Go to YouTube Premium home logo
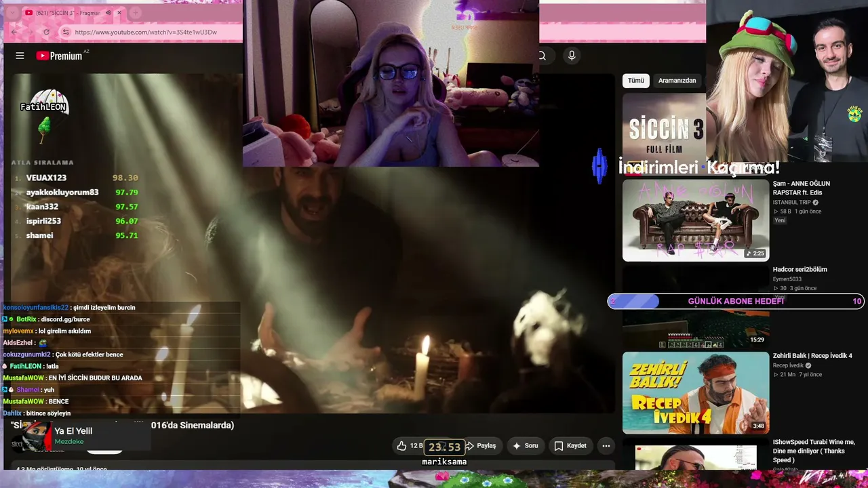Viewport: 868px width, 488px height. point(60,56)
